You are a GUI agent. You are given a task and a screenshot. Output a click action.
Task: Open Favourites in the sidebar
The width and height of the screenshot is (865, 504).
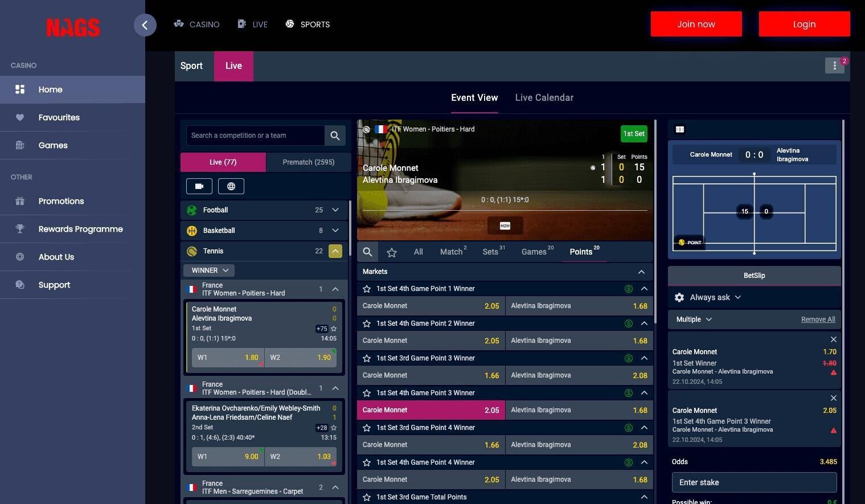tap(72, 117)
